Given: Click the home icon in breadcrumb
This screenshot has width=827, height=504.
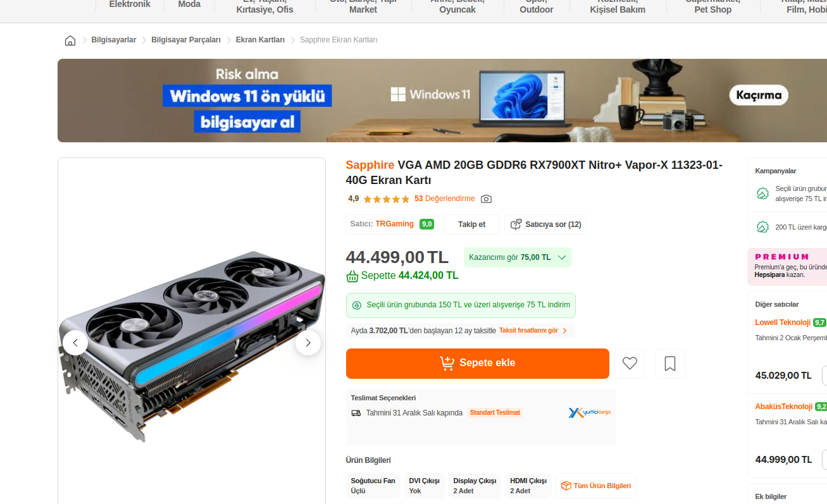Looking at the screenshot, I should point(70,40).
